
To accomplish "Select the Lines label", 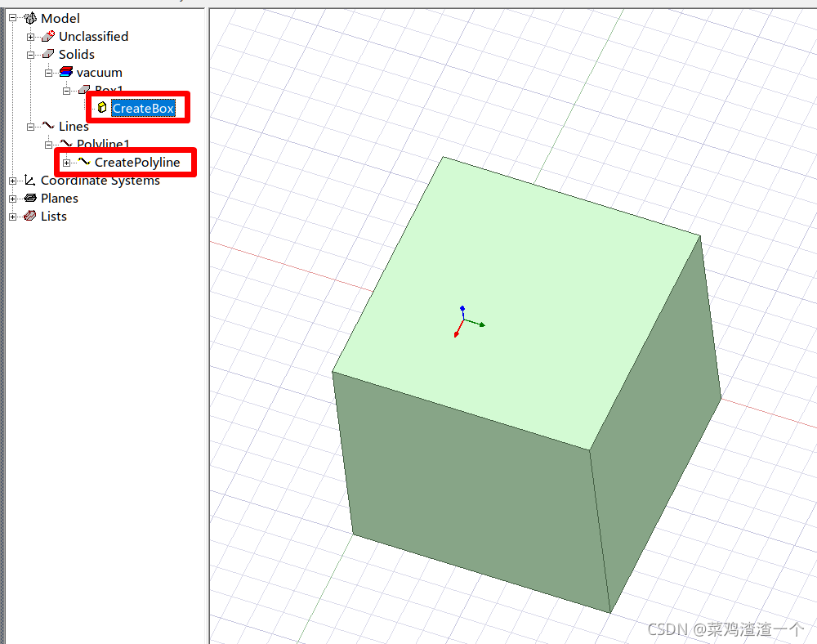I will (74, 126).
